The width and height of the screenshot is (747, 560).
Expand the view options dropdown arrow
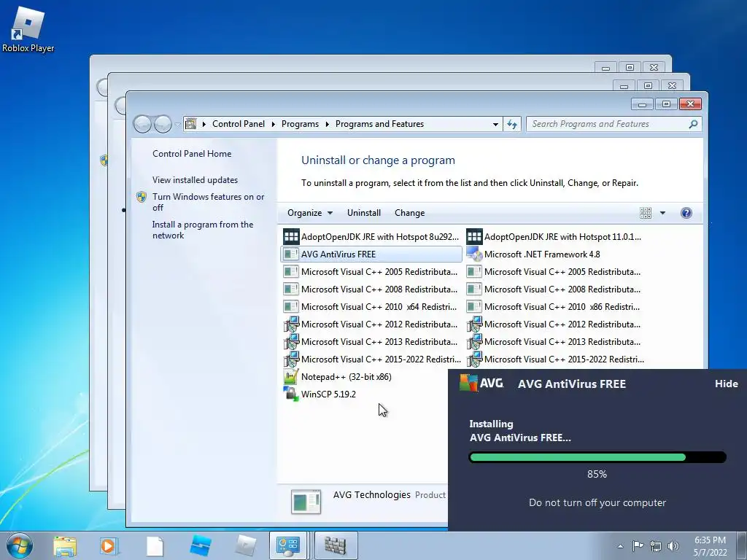(662, 213)
